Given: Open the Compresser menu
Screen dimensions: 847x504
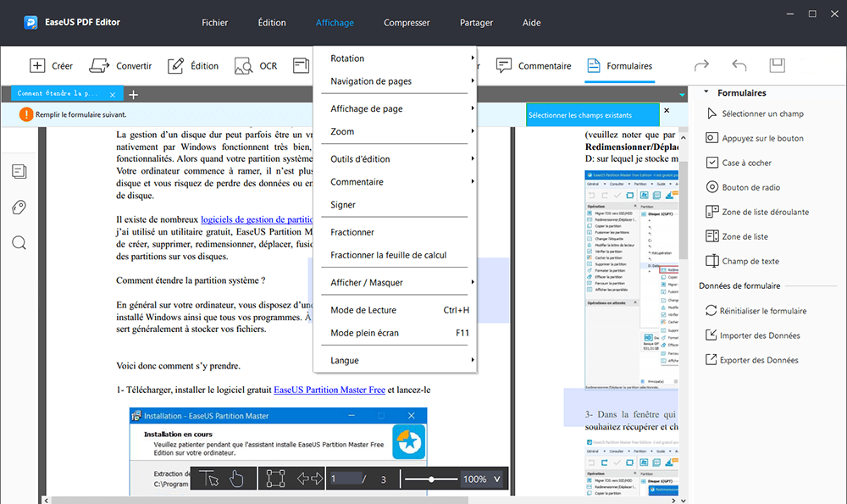Looking at the screenshot, I should click(x=407, y=23).
